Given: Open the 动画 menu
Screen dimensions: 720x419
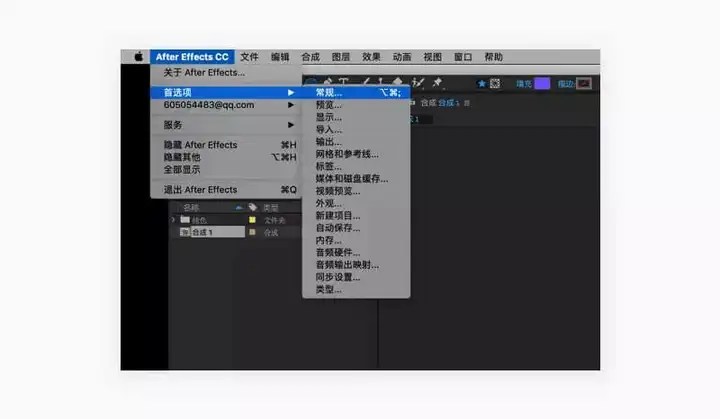Looking at the screenshot, I should click(402, 57).
